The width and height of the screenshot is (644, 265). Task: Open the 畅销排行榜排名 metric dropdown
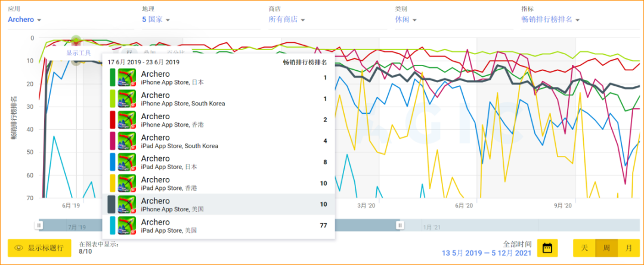pos(550,20)
